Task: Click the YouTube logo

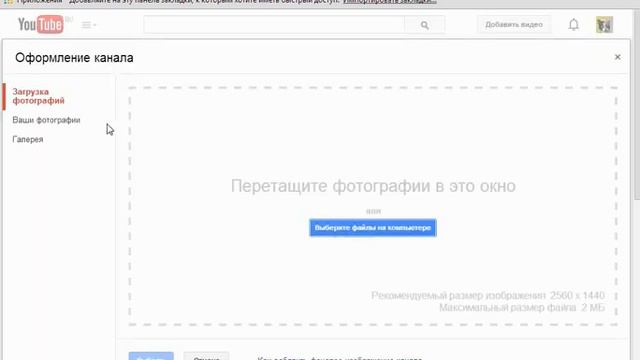Action: [40, 24]
